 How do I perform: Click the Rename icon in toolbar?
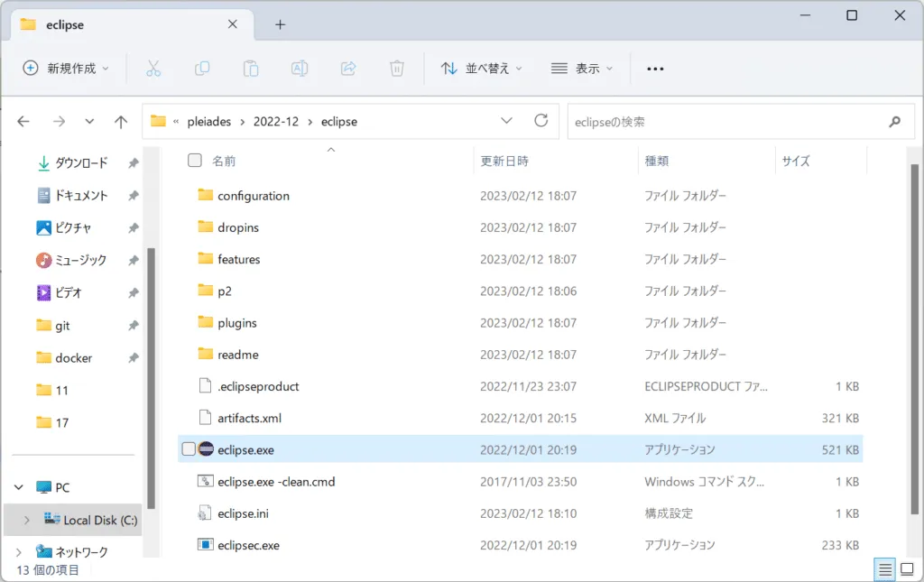pos(300,69)
